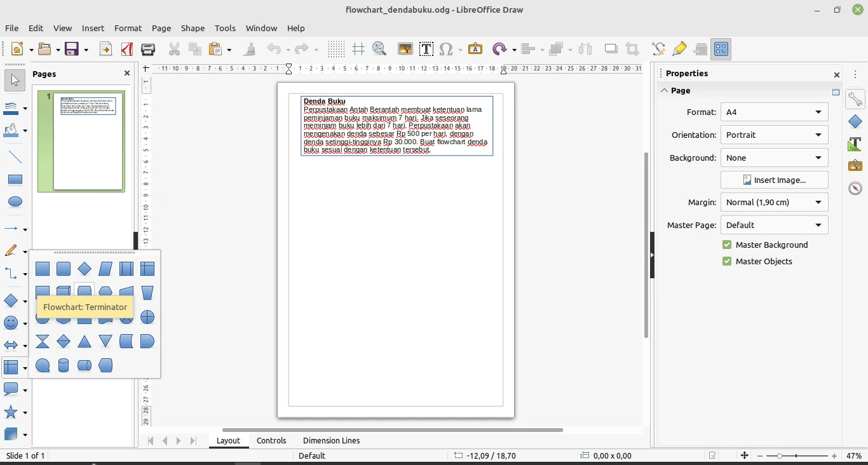Pick Flowchart: Sequential Access shape
Image resolution: width=868 pixels, height=465 pixels.
click(x=43, y=365)
